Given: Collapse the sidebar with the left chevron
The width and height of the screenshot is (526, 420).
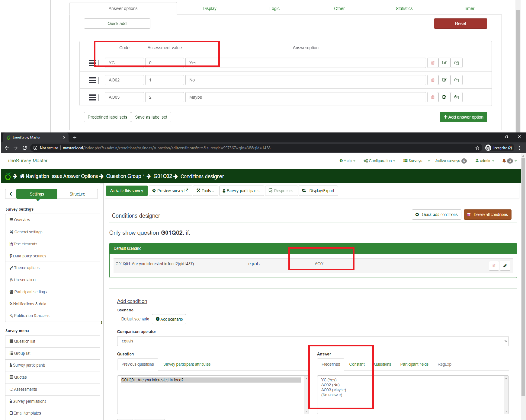Looking at the screenshot, I should pyautogui.click(x=11, y=194).
